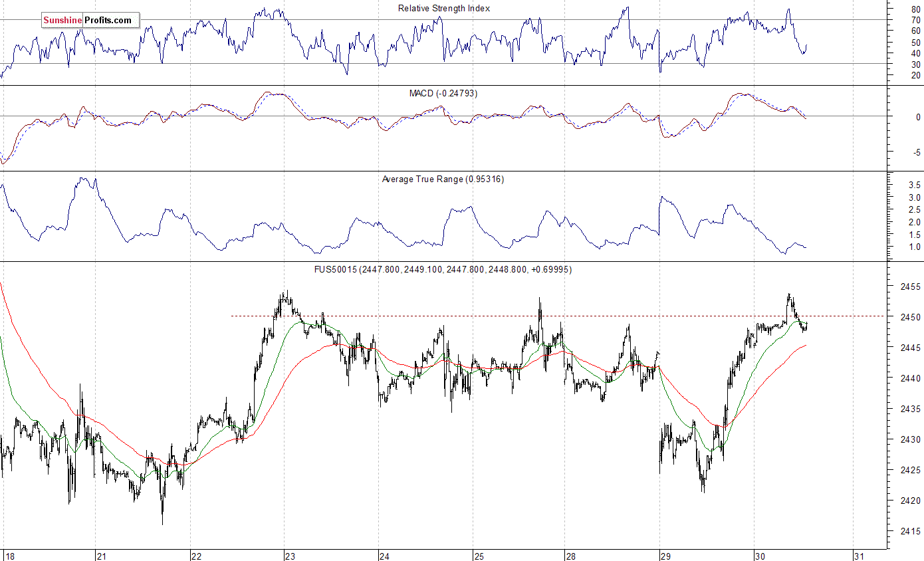Click the date label 28 on the time axis
The image size is (924, 561).
pyautogui.click(x=570, y=555)
